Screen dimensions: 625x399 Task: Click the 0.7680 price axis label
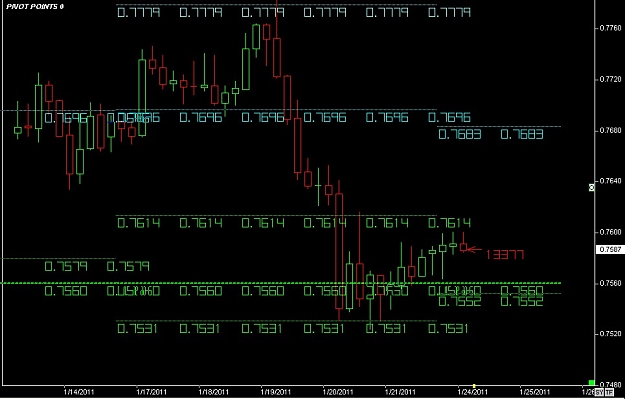[610, 130]
